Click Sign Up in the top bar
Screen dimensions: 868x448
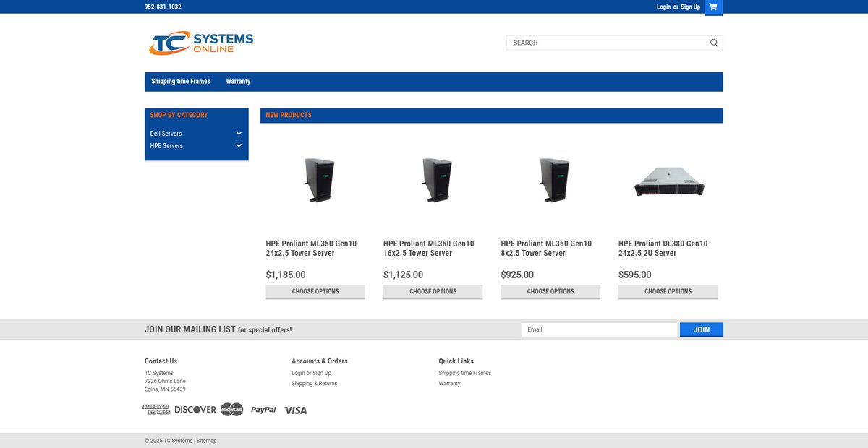(x=690, y=7)
